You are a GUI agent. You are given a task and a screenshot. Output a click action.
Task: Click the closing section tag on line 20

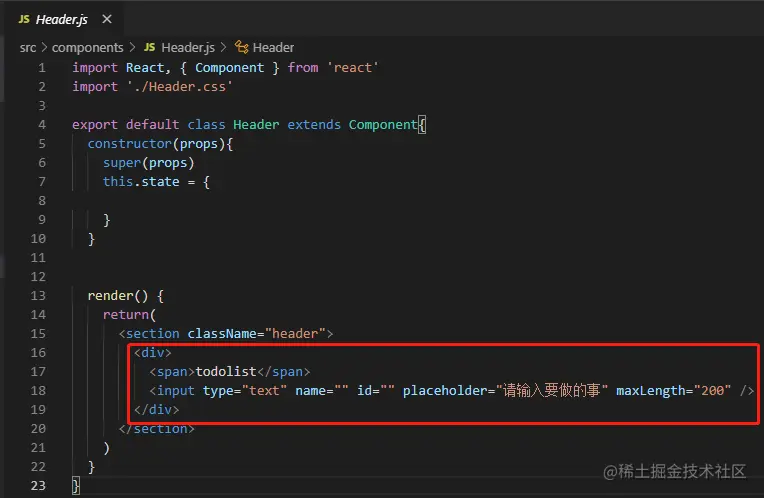[x=156, y=429]
